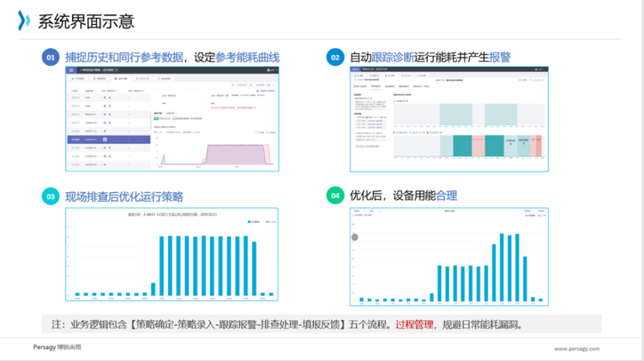Click the gray circular left-arrow button in the 04 chart
644x361 pixels.
click(355, 237)
